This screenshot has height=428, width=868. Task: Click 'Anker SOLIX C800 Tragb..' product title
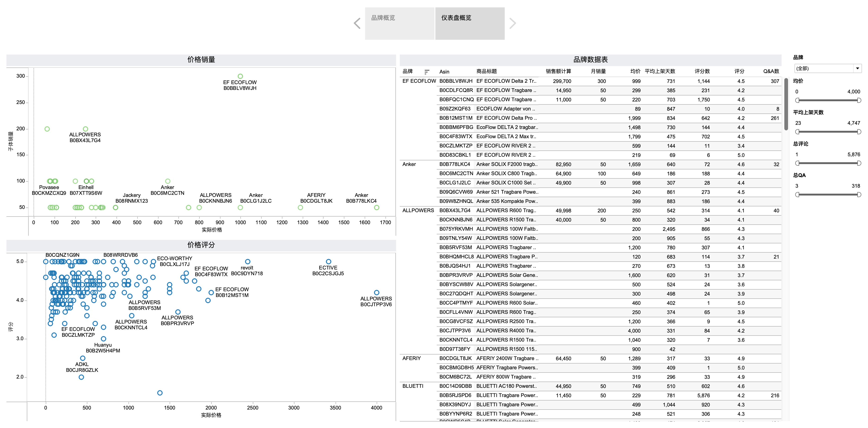tap(507, 174)
